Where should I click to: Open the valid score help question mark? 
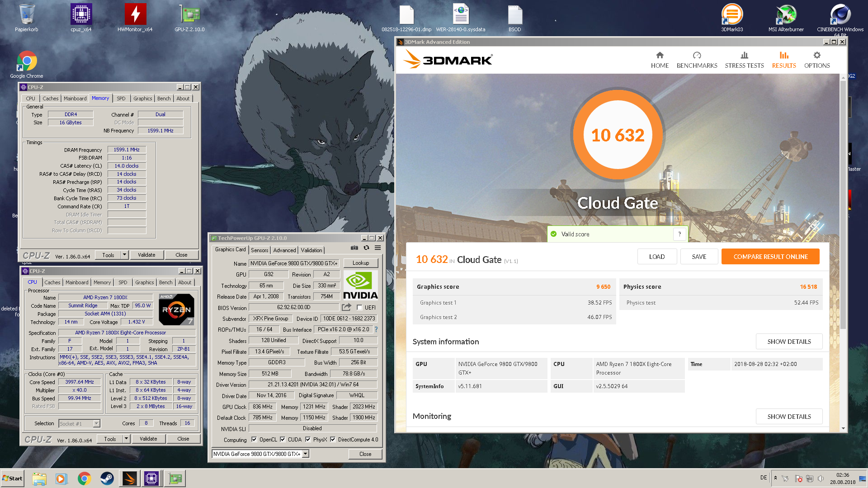coord(679,234)
